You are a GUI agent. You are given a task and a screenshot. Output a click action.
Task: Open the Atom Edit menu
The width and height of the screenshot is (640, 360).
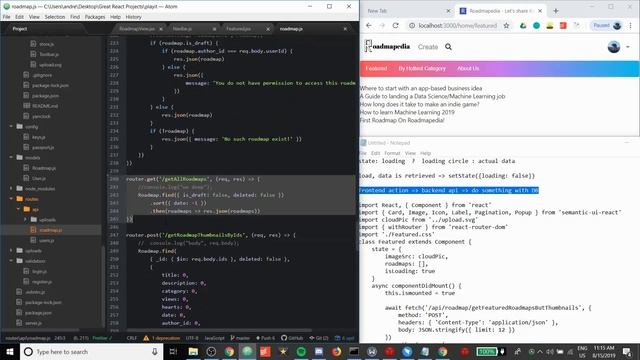(19, 17)
